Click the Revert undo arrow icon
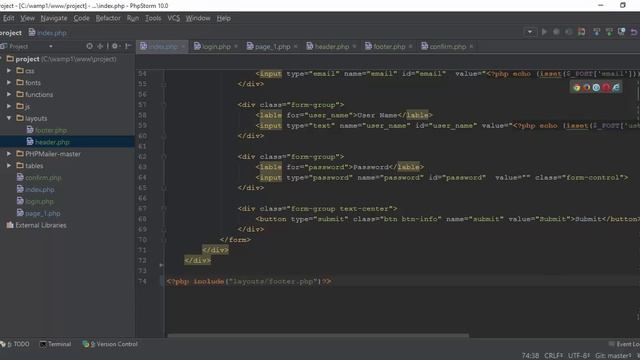 pyautogui.click(x=634, y=32)
